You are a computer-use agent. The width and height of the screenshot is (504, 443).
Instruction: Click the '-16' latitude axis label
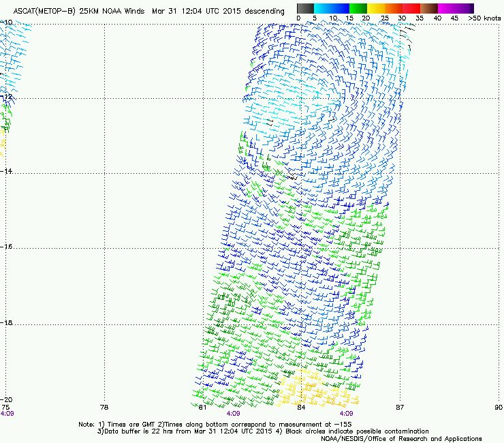click(6, 247)
